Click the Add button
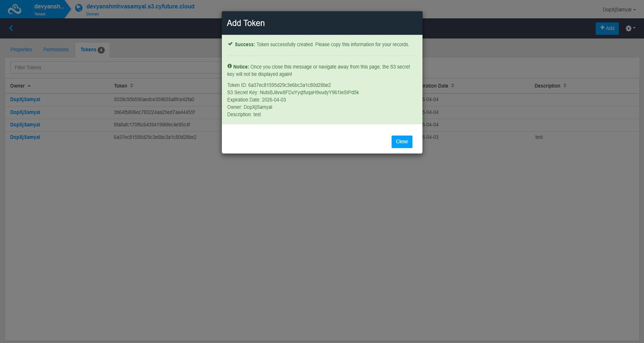 coord(607,28)
